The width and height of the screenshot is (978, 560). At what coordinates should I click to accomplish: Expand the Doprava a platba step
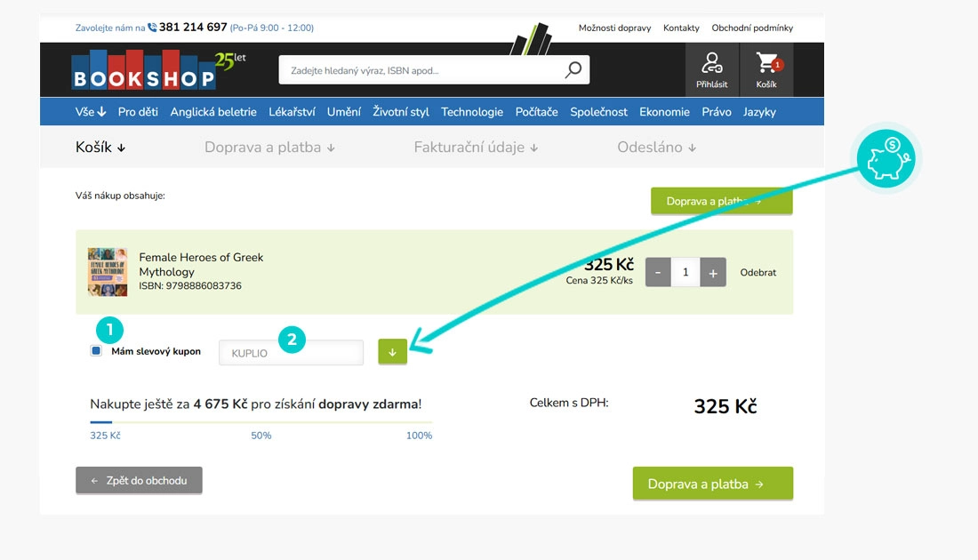(269, 148)
